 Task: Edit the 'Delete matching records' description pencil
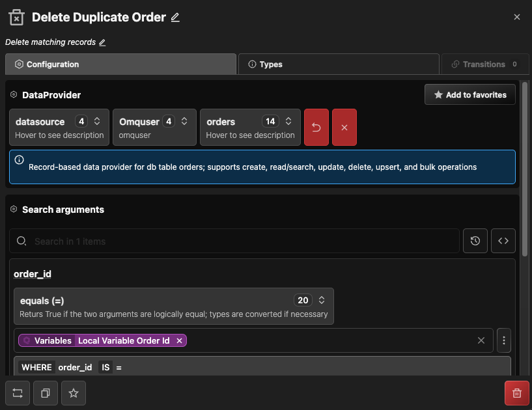[102, 42]
